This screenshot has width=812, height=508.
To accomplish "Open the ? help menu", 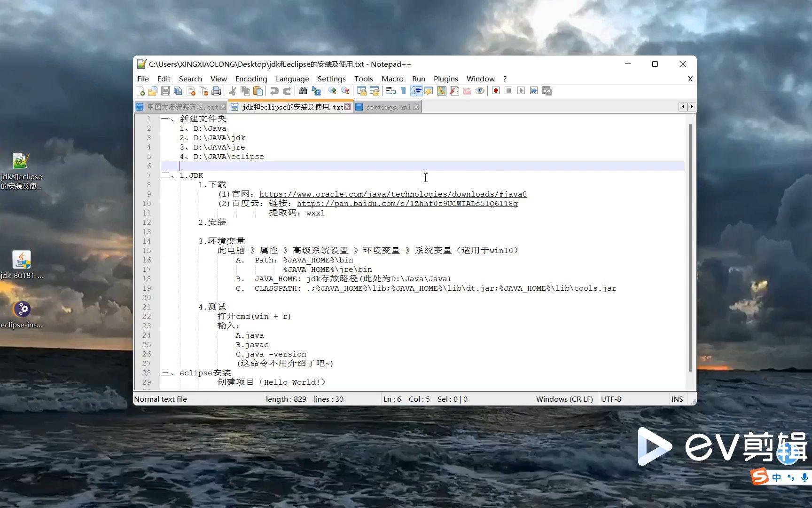I will click(x=505, y=79).
